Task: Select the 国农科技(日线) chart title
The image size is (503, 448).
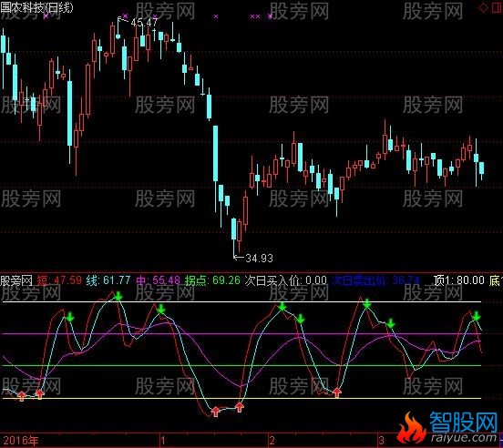Action: (x=36, y=7)
